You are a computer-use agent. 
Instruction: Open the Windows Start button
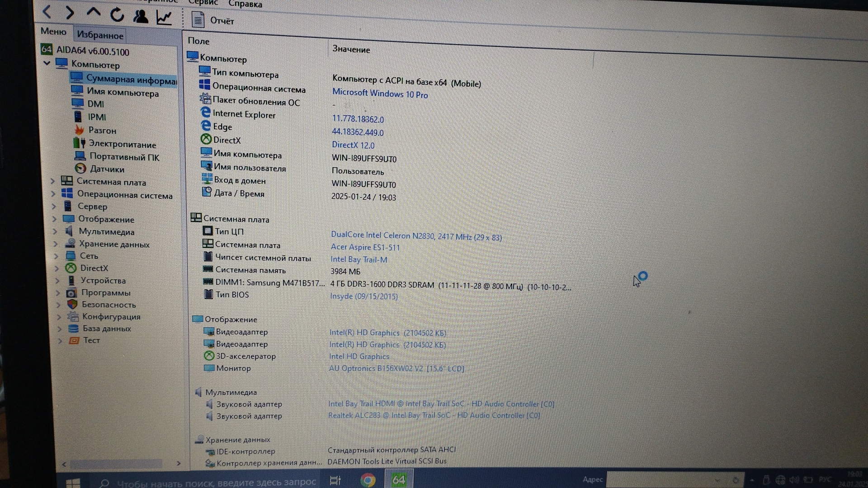pyautogui.click(x=72, y=483)
